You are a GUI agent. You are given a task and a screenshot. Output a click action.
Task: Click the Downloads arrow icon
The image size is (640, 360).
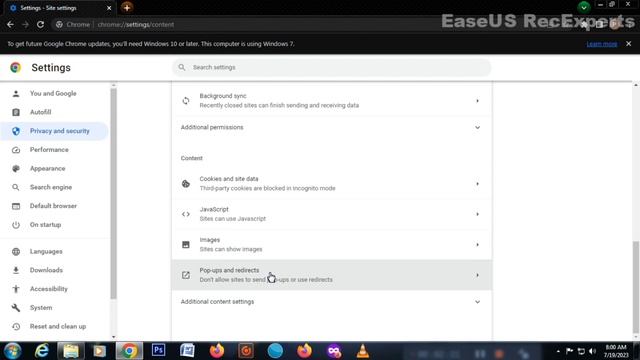(16, 270)
